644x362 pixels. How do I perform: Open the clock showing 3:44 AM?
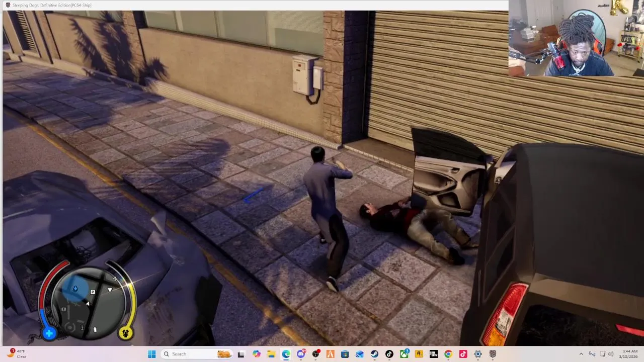[629, 354]
